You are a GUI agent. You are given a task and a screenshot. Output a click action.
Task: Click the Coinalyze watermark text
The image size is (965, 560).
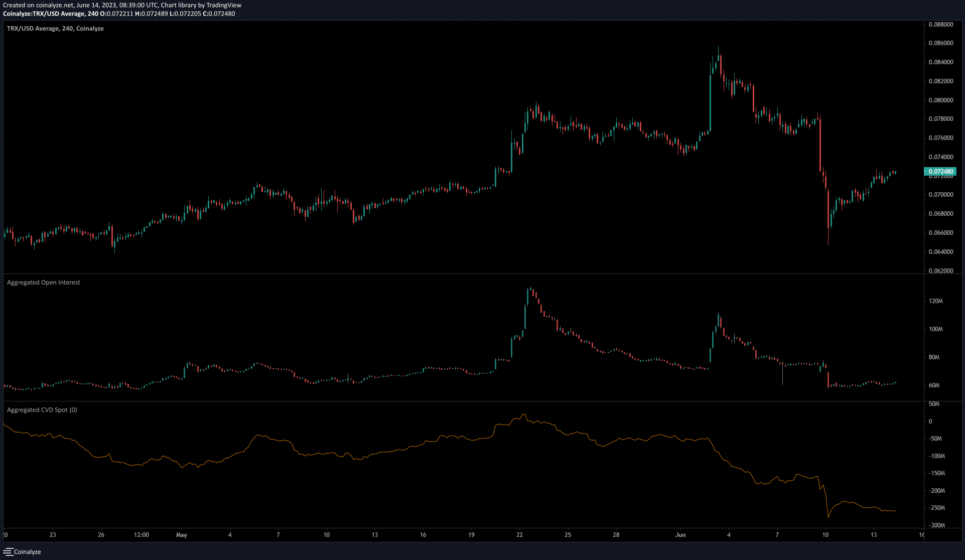tap(28, 552)
